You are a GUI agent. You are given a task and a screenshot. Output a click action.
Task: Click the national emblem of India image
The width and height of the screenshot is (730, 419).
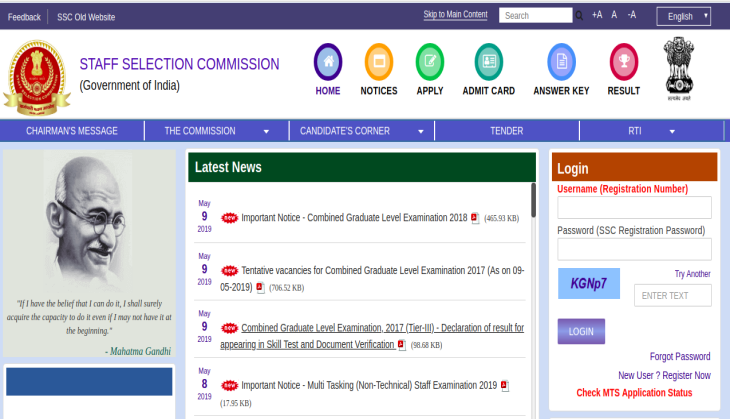click(679, 69)
